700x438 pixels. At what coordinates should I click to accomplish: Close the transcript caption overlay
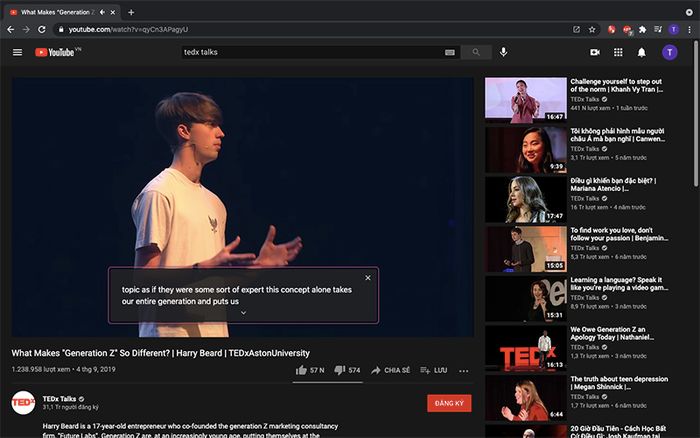click(x=368, y=278)
